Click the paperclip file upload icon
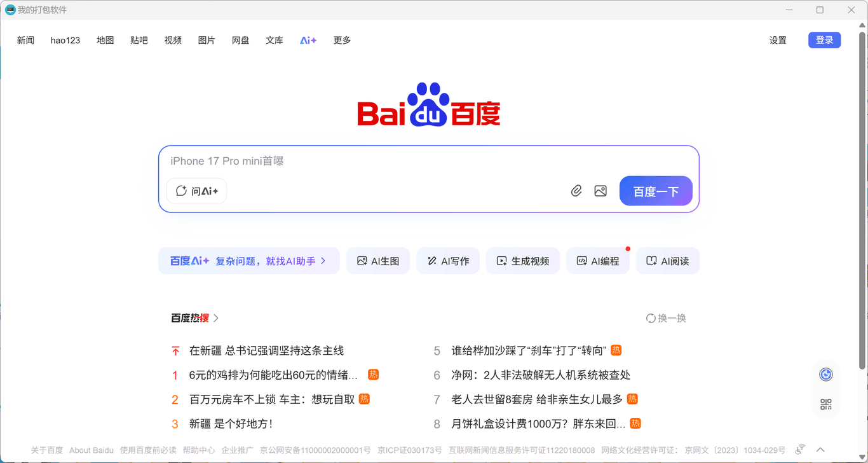 576,191
